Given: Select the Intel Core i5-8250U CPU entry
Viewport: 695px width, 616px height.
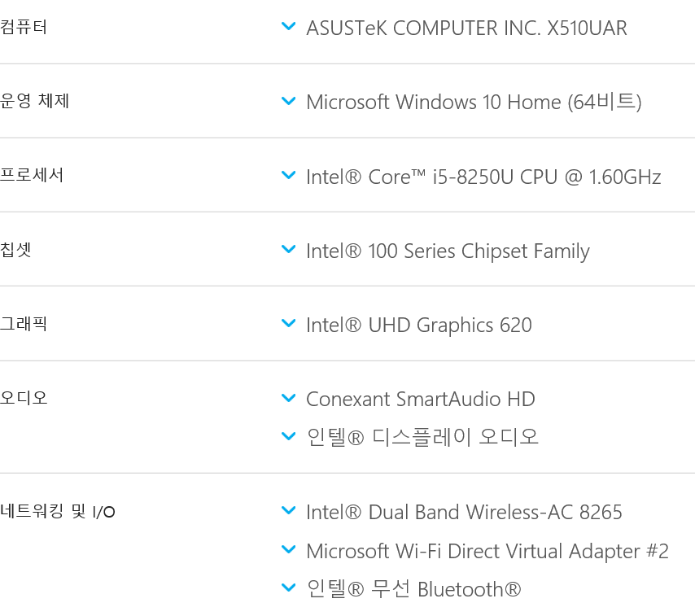Looking at the screenshot, I should click(483, 177).
